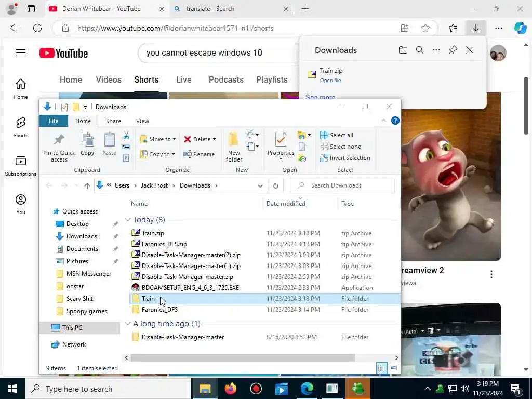Show hidden system tray icons chevron
The width and height of the screenshot is (532, 399).
428,389
